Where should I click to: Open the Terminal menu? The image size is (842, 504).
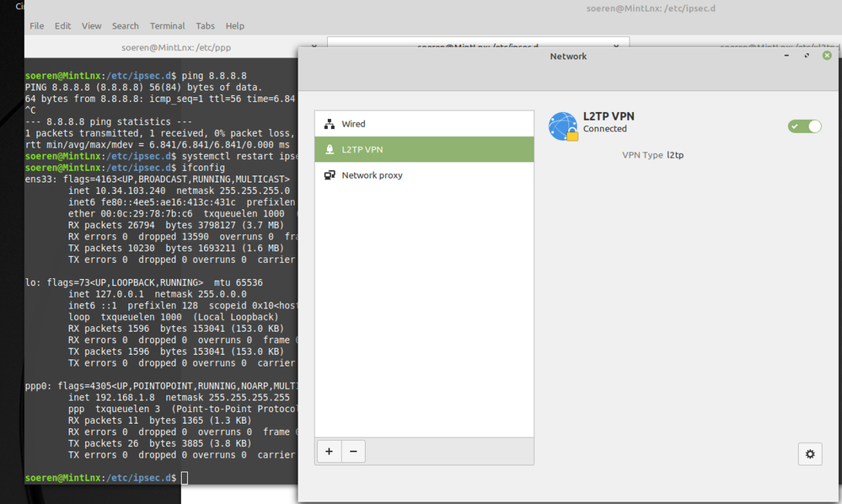pyautogui.click(x=167, y=26)
